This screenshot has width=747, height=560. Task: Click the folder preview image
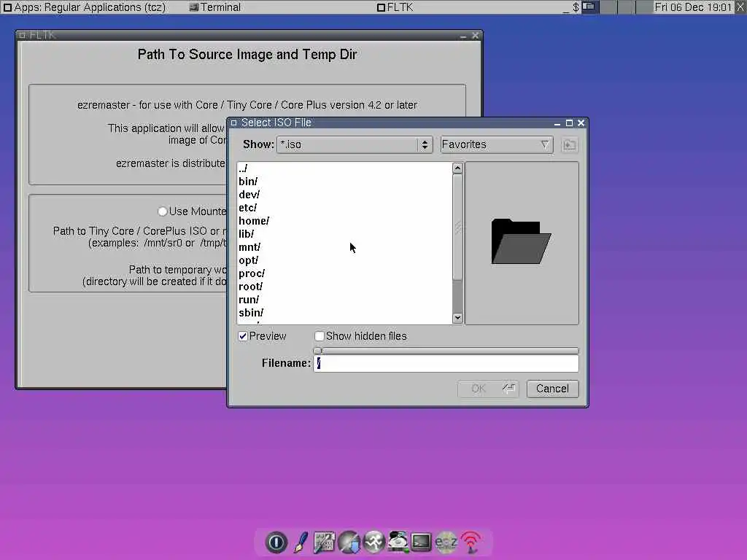[x=521, y=241]
